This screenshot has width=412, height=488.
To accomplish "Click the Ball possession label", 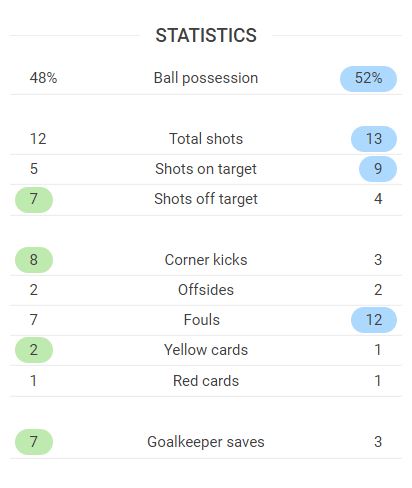I will pyautogui.click(x=206, y=78).
